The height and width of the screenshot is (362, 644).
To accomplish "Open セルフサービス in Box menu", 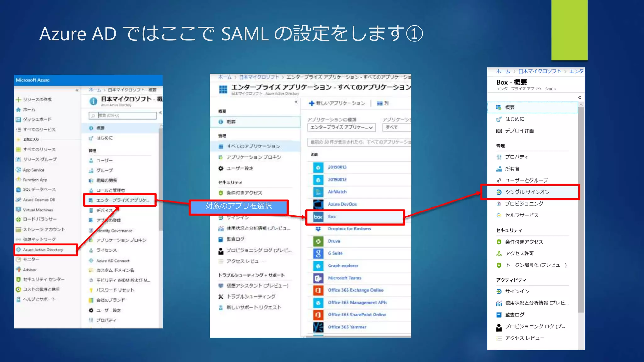I will [522, 216].
